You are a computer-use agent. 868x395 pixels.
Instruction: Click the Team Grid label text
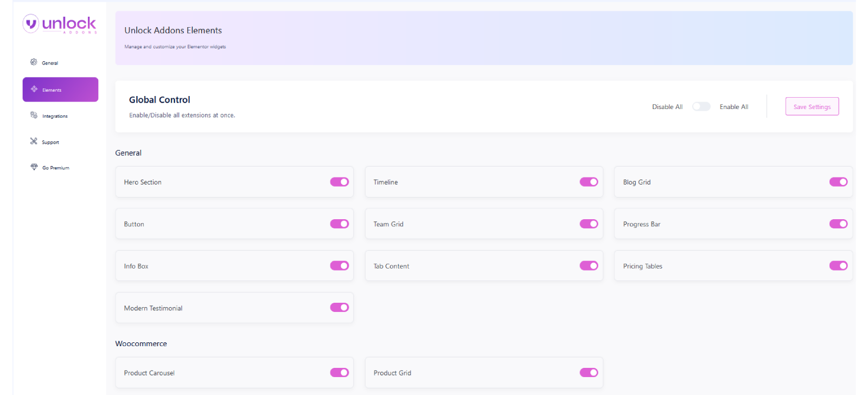(388, 224)
